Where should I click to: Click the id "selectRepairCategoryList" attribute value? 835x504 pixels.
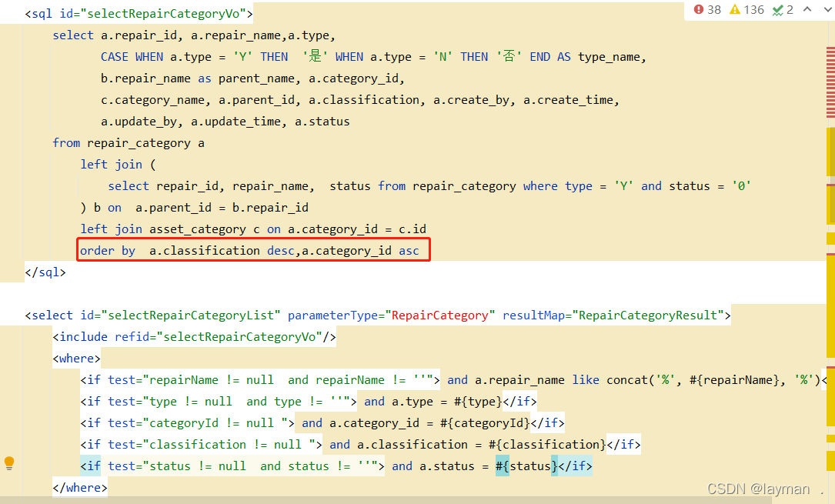coord(191,315)
